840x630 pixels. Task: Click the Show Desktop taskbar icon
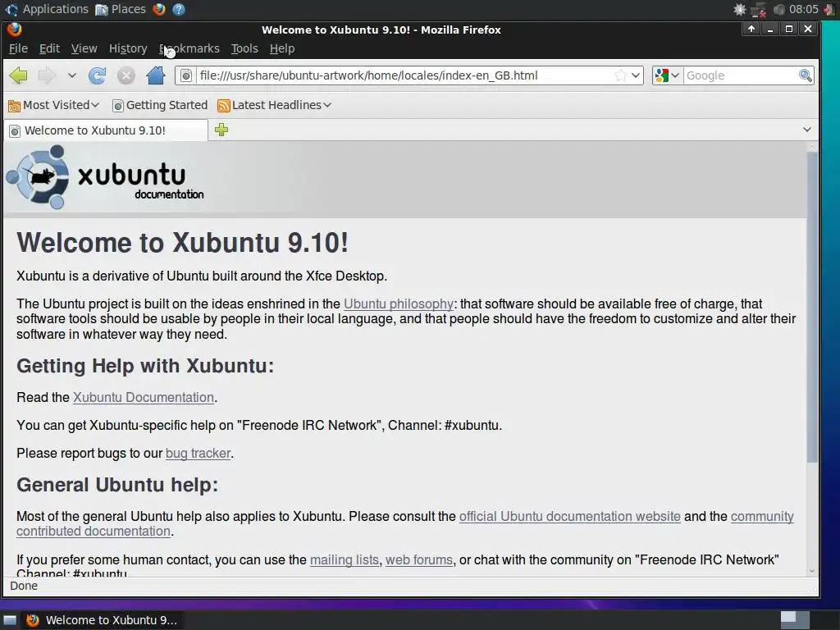[x=10, y=620]
